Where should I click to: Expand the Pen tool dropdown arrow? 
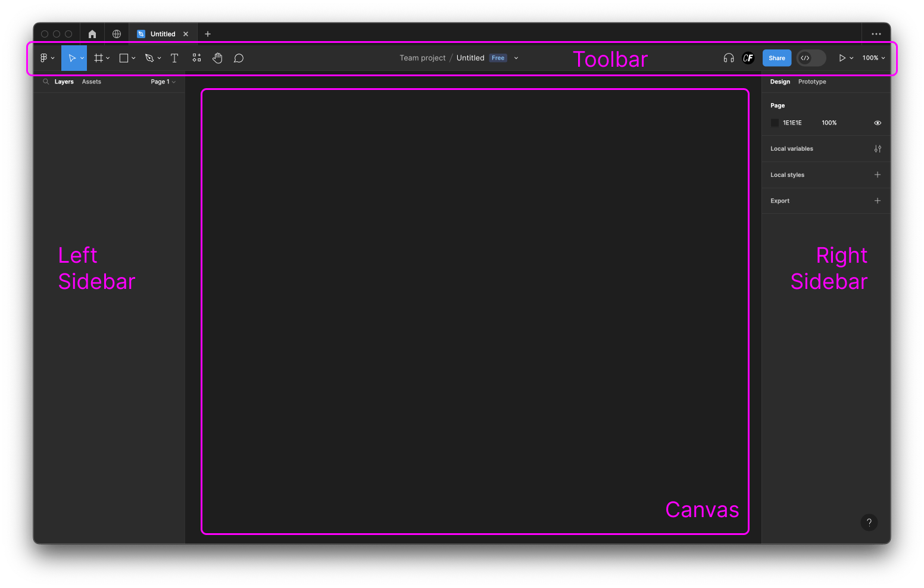click(x=159, y=58)
